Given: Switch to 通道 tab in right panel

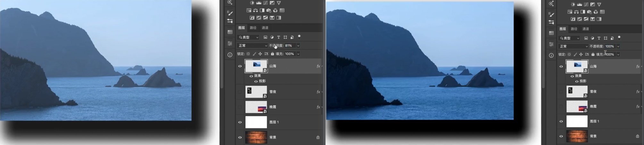Looking at the screenshot, I should [x=586, y=29].
